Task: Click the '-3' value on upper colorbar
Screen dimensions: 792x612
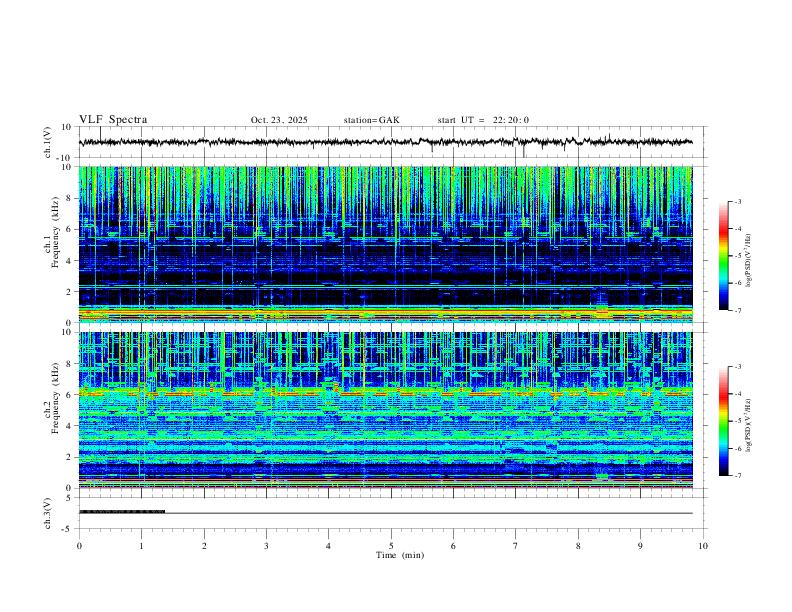Action: point(737,201)
